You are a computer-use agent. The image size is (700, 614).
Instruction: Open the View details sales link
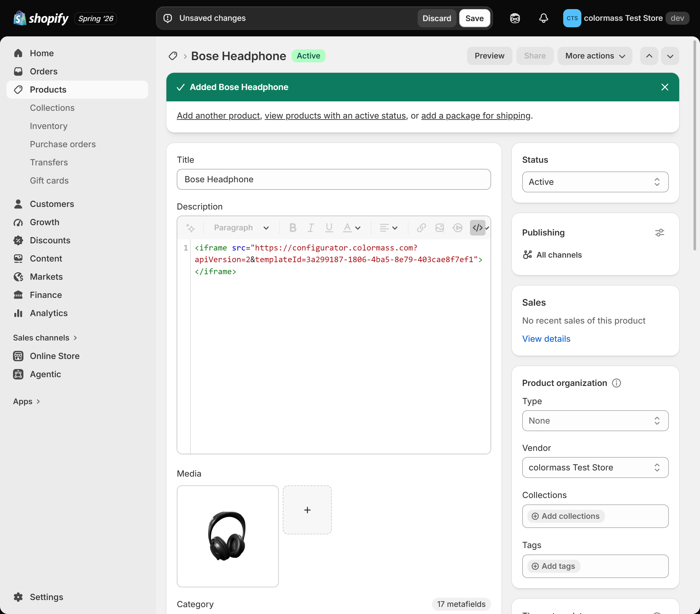click(x=546, y=339)
